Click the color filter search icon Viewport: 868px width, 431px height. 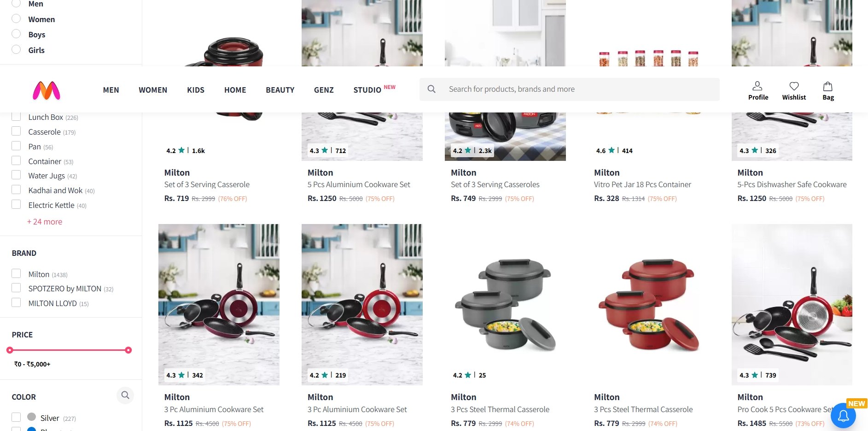(125, 395)
